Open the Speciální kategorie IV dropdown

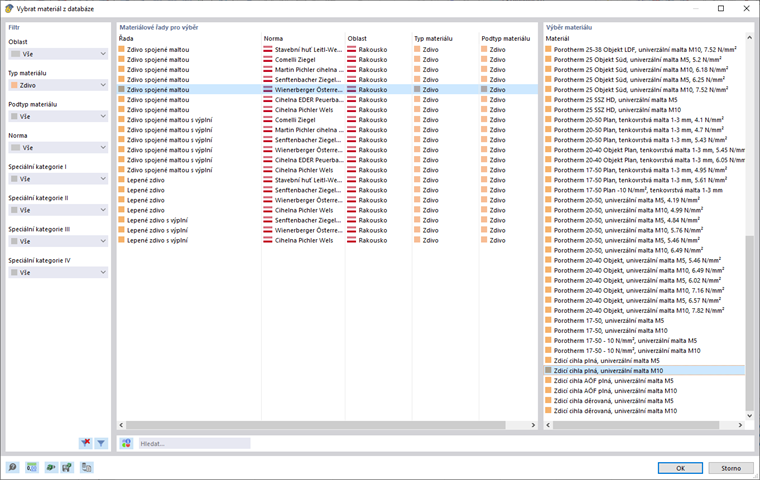tap(58, 272)
